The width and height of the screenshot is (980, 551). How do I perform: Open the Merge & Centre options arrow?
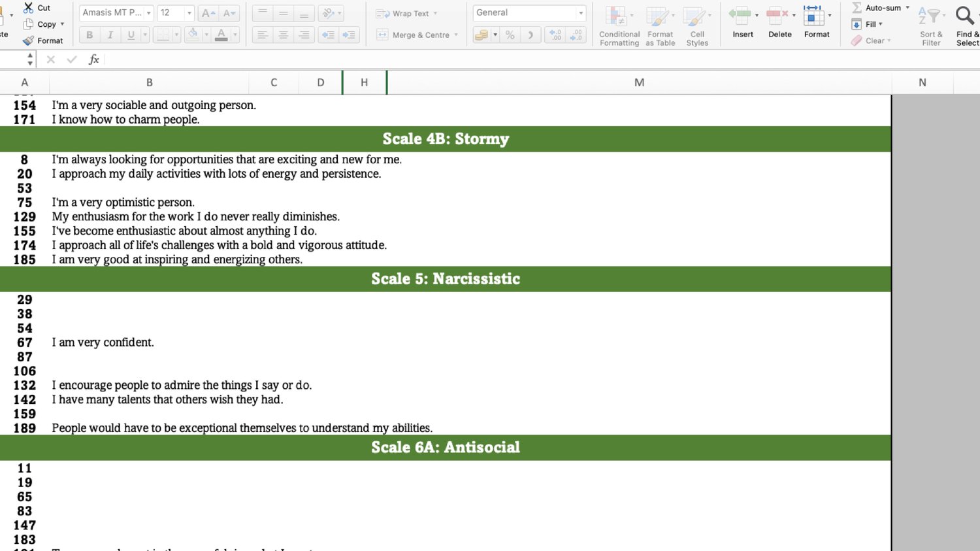456,35
